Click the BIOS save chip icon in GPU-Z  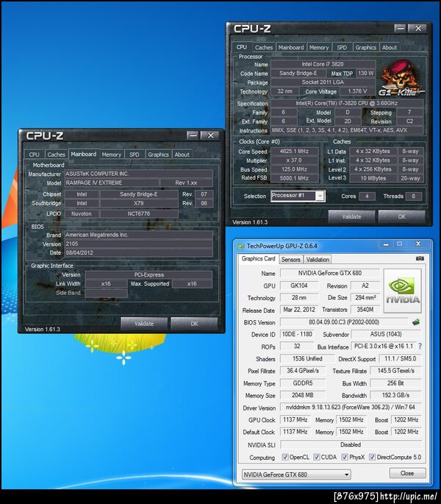pyautogui.click(x=415, y=322)
